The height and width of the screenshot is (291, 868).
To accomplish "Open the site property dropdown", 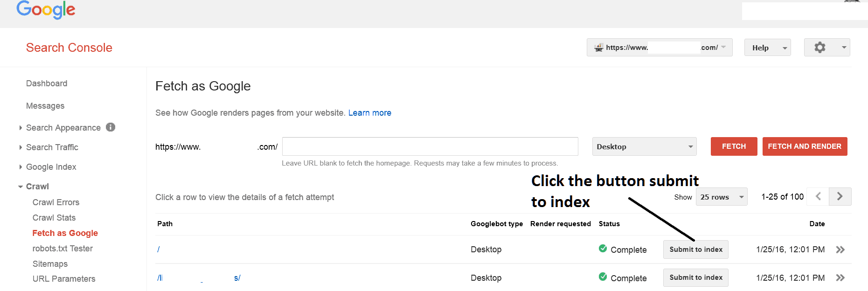I will 660,48.
